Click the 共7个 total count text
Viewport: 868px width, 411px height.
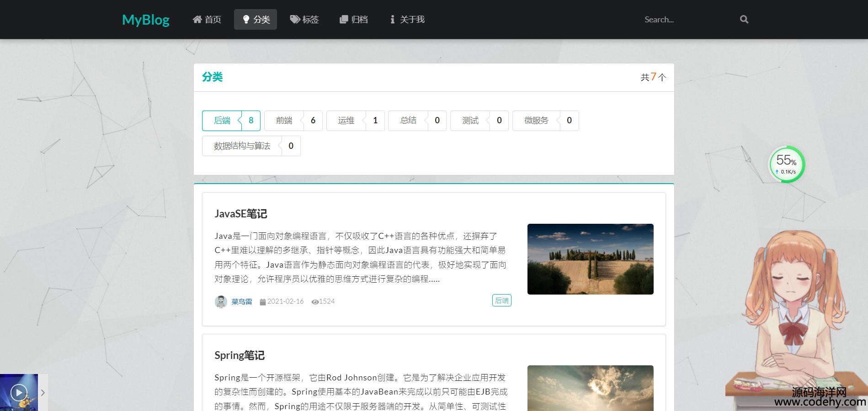pyautogui.click(x=653, y=77)
